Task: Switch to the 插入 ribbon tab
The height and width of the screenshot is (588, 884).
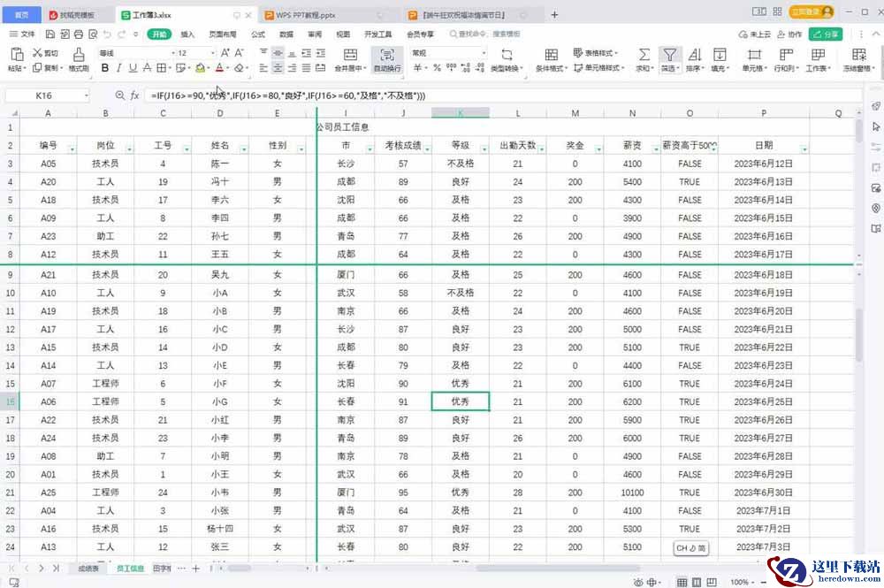Action: (x=187, y=34)
